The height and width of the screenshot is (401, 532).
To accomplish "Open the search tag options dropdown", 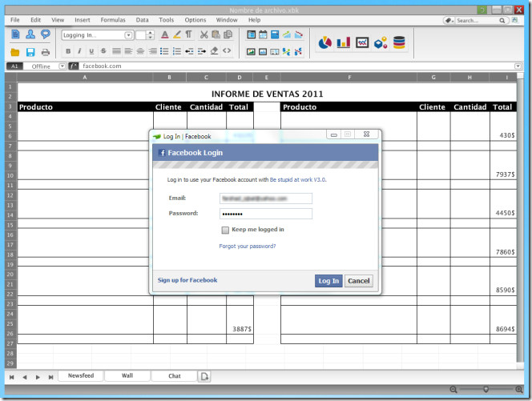I will (x=449, y=21).
